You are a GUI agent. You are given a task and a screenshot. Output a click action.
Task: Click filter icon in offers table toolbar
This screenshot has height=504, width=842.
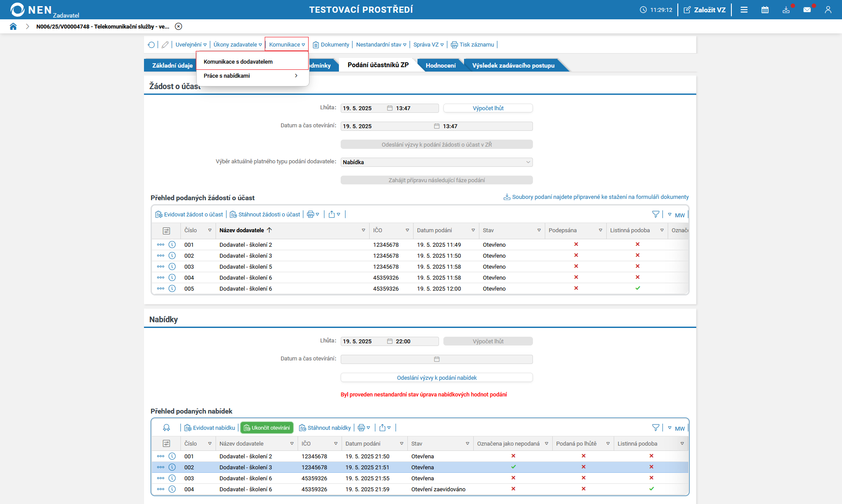click(655, 428)
